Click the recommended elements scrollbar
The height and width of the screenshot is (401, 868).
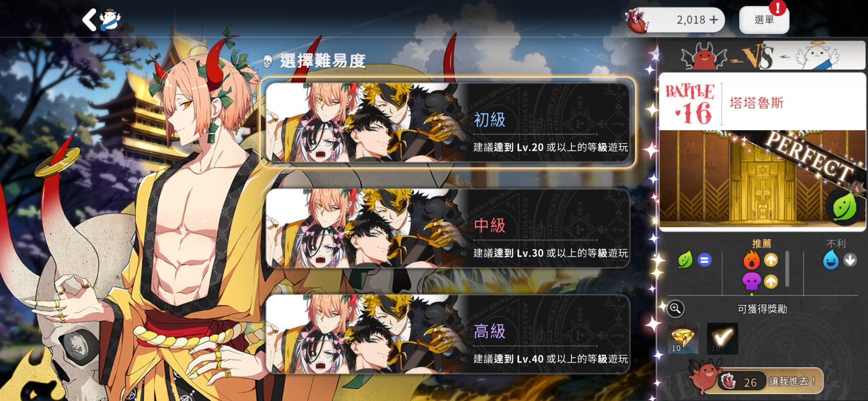coord(787,269)
